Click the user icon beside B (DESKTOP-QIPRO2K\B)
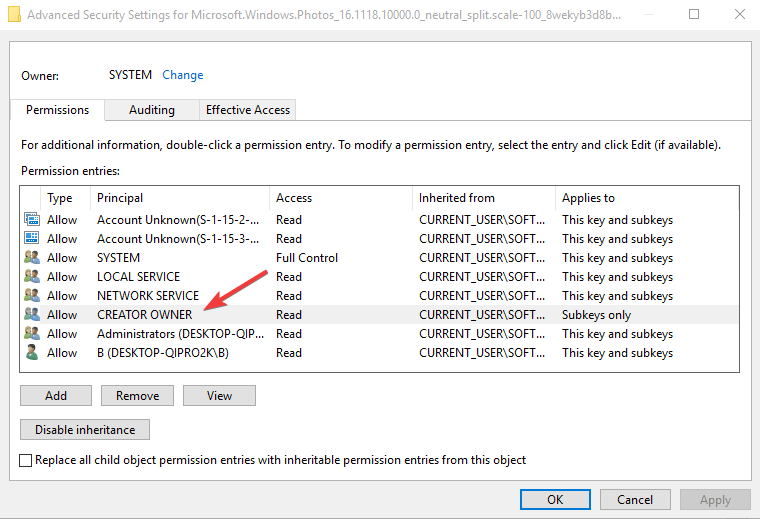760x519 pixels. [x=32, y=352]
